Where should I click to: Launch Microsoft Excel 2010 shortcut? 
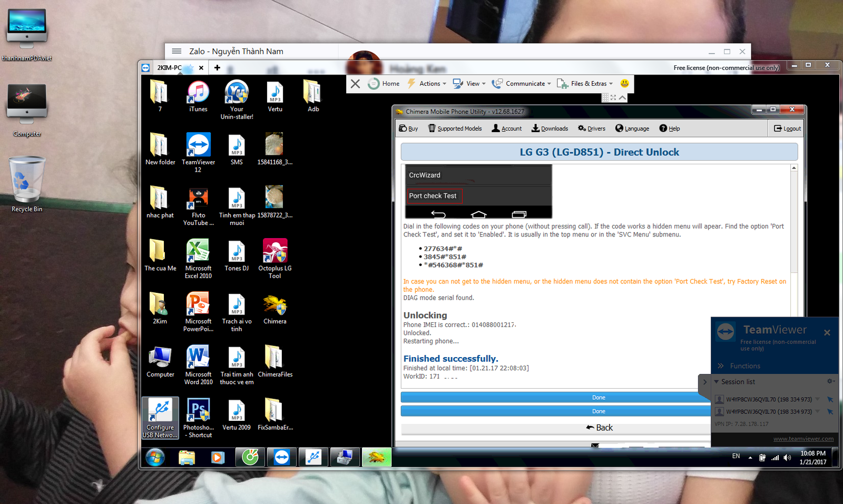coord(198,259)
